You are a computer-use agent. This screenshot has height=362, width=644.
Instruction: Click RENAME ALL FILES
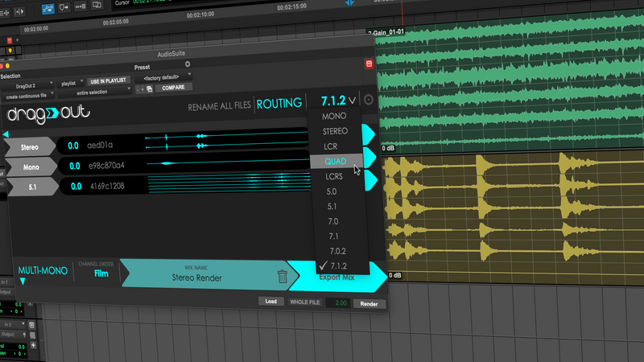(x=219, y=106)
